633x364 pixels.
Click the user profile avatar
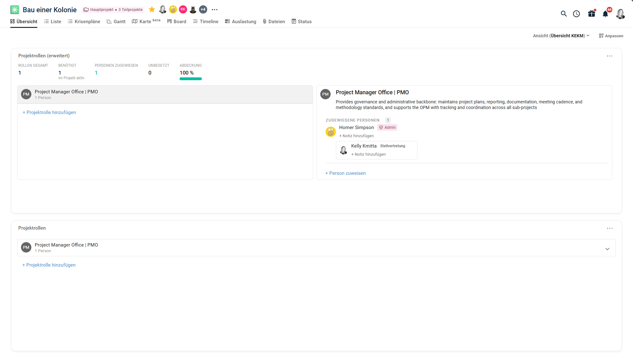[x=620, y=14]
